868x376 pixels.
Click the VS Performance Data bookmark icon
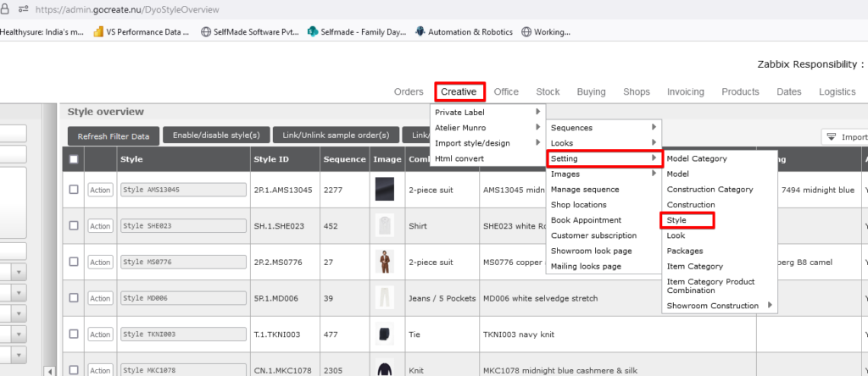point(98,32)
